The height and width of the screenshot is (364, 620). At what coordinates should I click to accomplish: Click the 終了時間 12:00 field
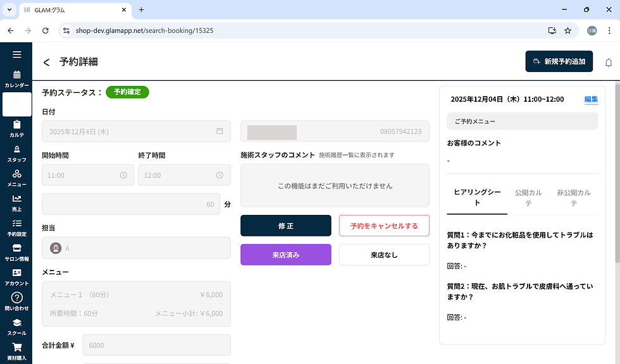[x=184, y=175]
